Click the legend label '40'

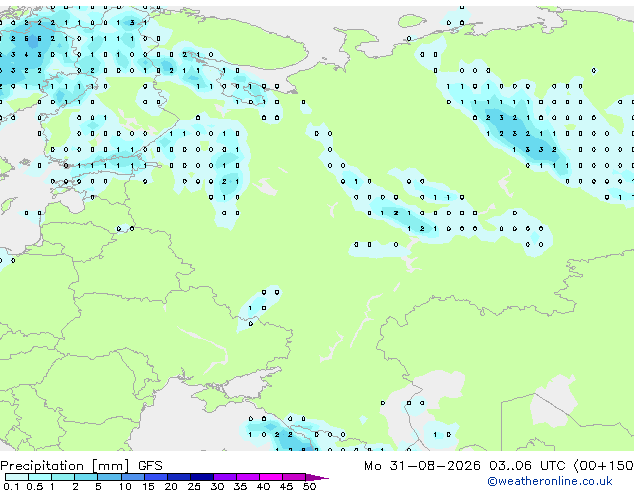click(264, 486)
